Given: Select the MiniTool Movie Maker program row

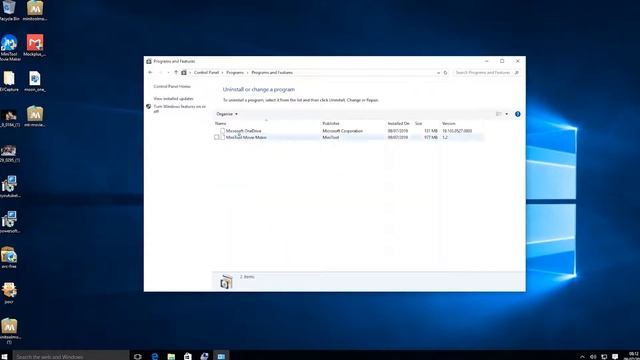Looking at the screenshot, I should [349, 138].
